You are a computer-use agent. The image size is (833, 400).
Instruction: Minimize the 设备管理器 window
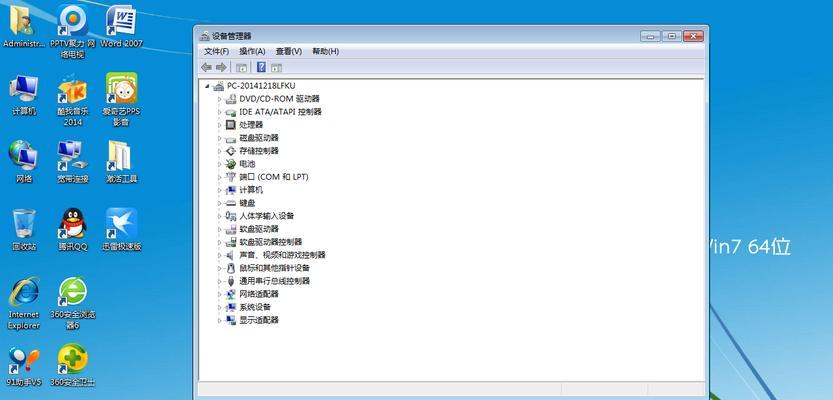coord(651,36)
